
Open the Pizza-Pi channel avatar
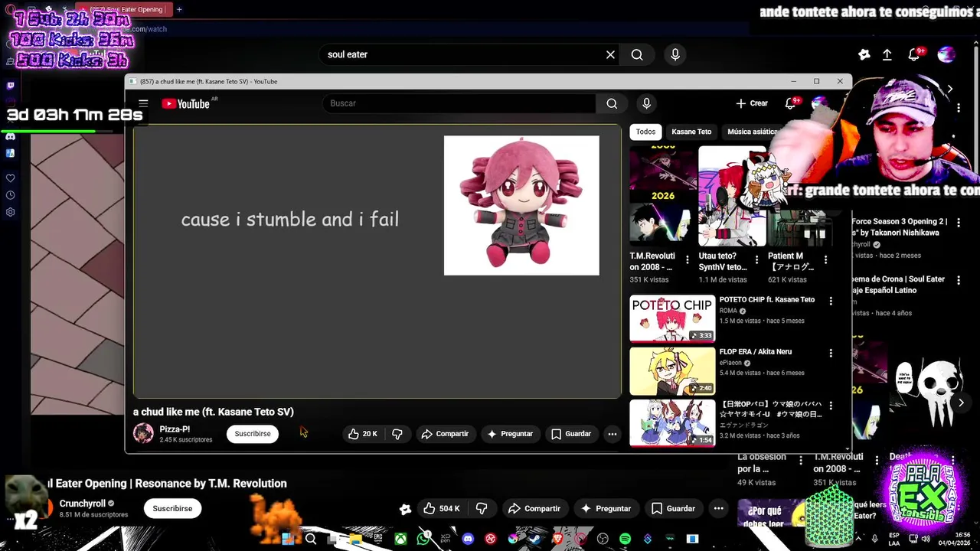(143, 433)
